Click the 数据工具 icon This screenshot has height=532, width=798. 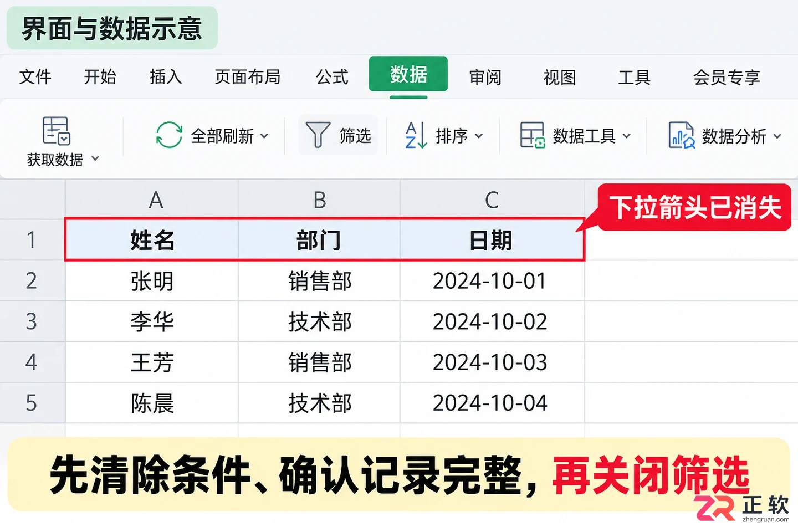coord(533,135)
